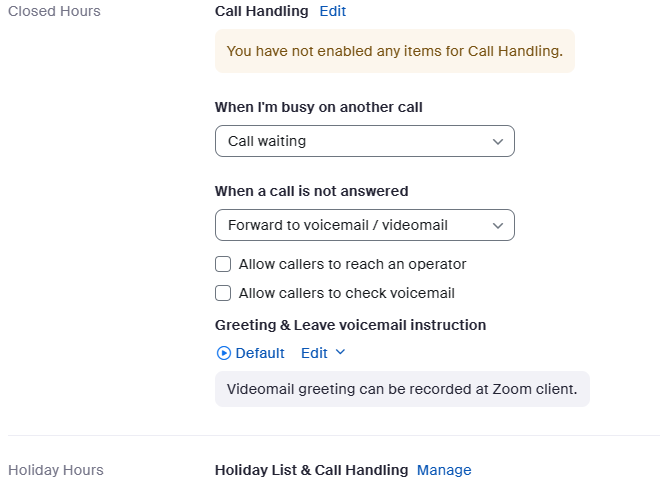The height and width of the screenshot is (488, 660).
Task: Select the Closed Hours section label
Action: (x=54, y=11)
